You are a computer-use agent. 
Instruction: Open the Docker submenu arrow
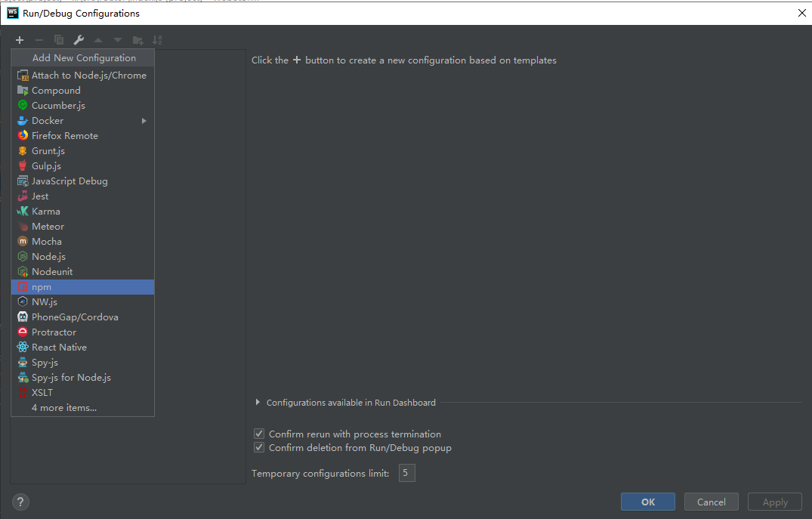pos(144,121)
